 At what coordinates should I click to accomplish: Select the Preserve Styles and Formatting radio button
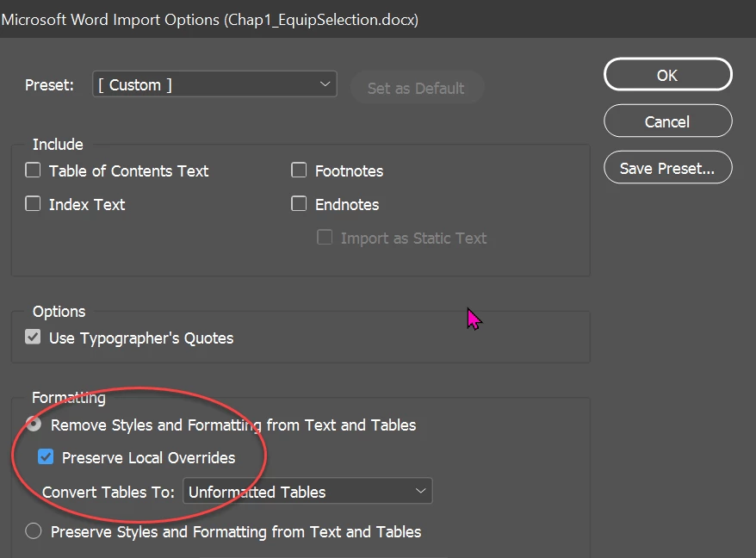pos(34,531)
